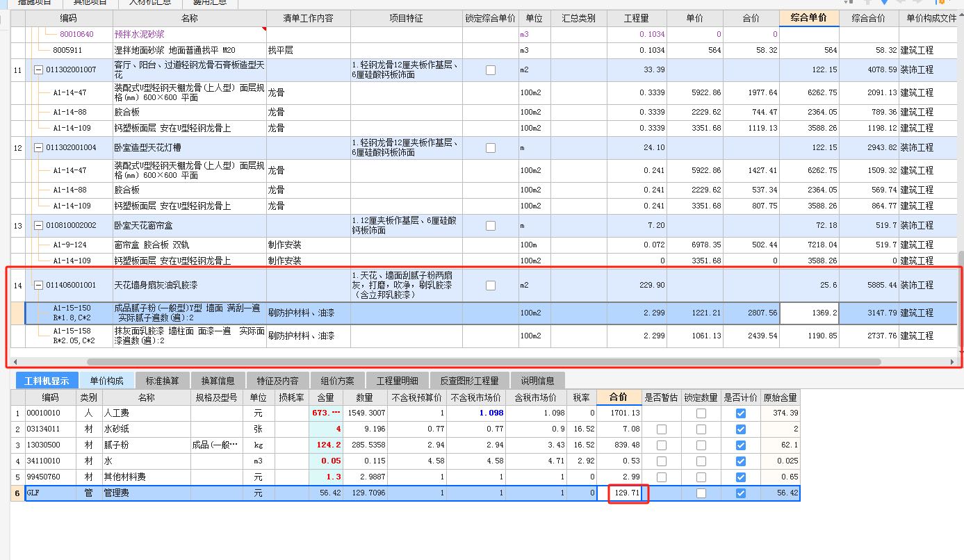The width and height of the screenshot is (964, 560).
Task: Open the 工程量明细 tab
Action: (398, 381)
